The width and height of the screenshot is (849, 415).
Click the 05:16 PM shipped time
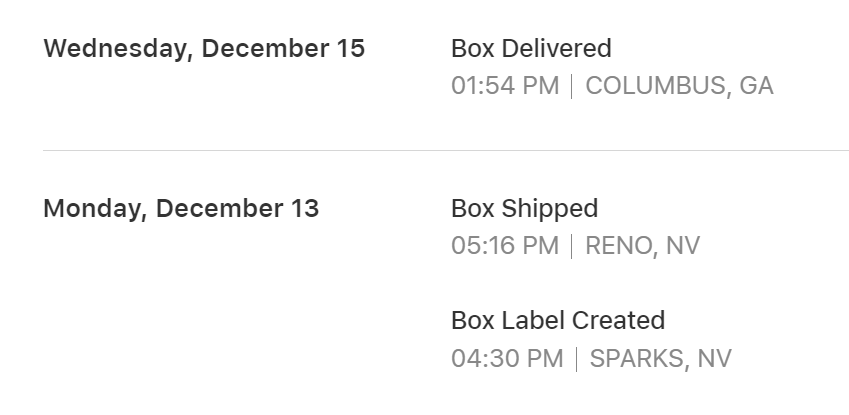coord(505,246)
